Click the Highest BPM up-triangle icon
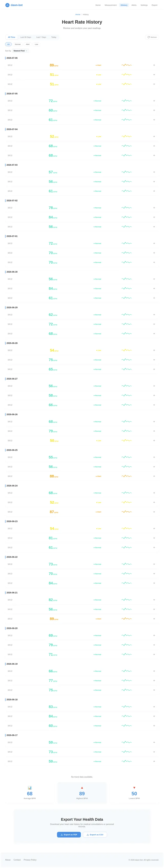This screenshot has height=868, width=164. 82,788
